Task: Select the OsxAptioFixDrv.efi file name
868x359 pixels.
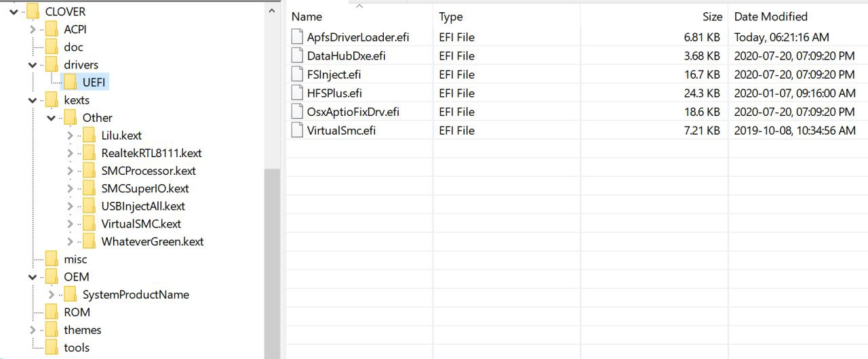Action: click(x=353, y=112)
